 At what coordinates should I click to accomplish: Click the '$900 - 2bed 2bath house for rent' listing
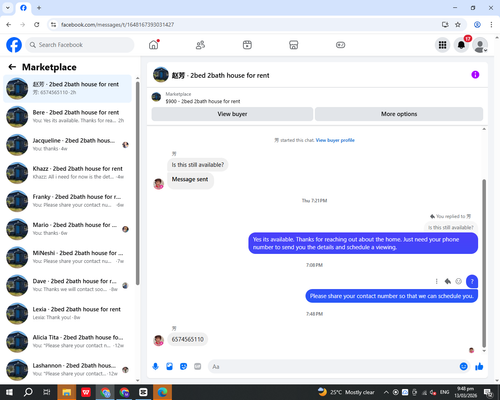click(203, 101)
